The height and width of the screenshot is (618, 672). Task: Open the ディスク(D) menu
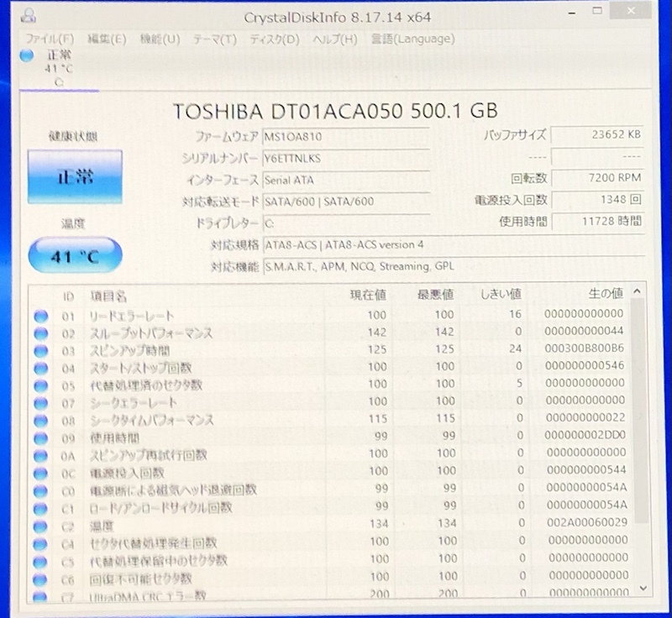[269, 39]
